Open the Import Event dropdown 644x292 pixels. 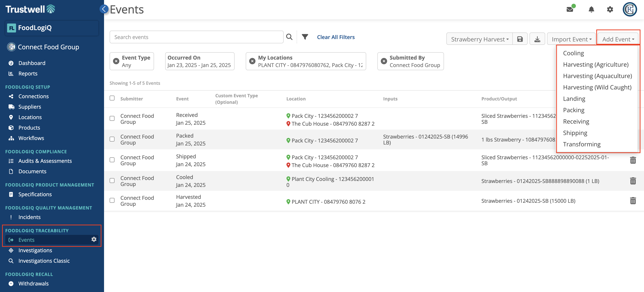pyautogui.click(x=571, y=39)
